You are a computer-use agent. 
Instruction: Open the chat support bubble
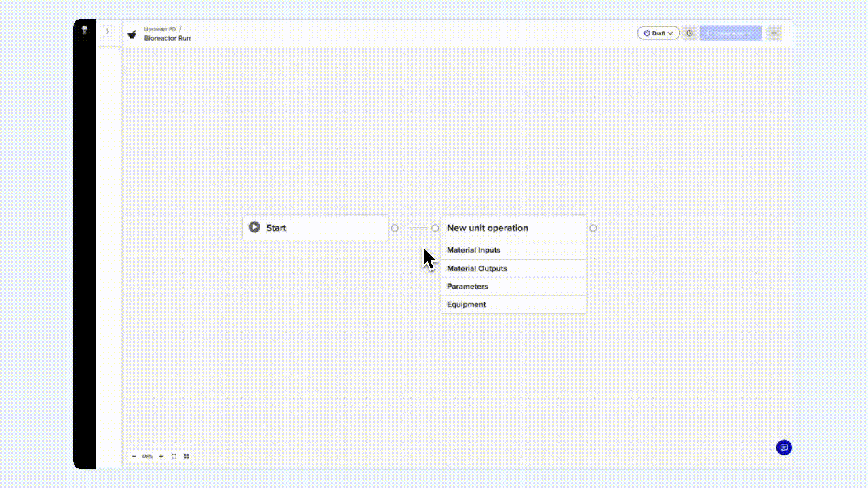[784, 447]
